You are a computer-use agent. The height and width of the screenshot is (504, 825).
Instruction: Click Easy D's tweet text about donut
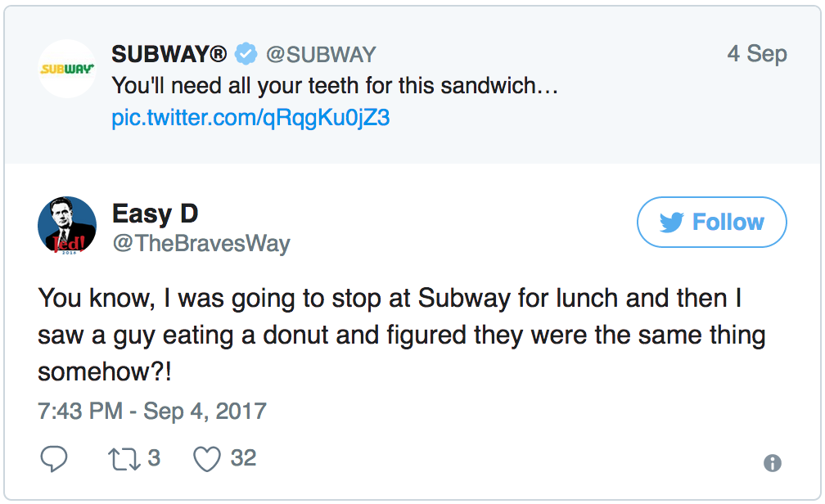coord(401,335)
